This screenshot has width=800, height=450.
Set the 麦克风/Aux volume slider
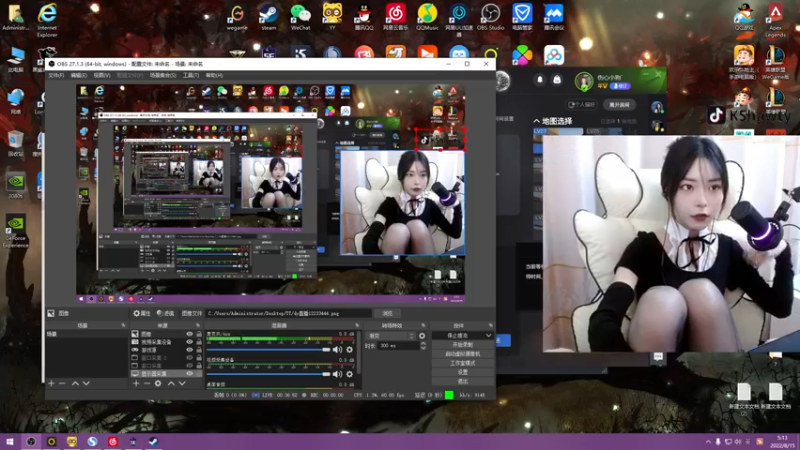click(268, 350)
